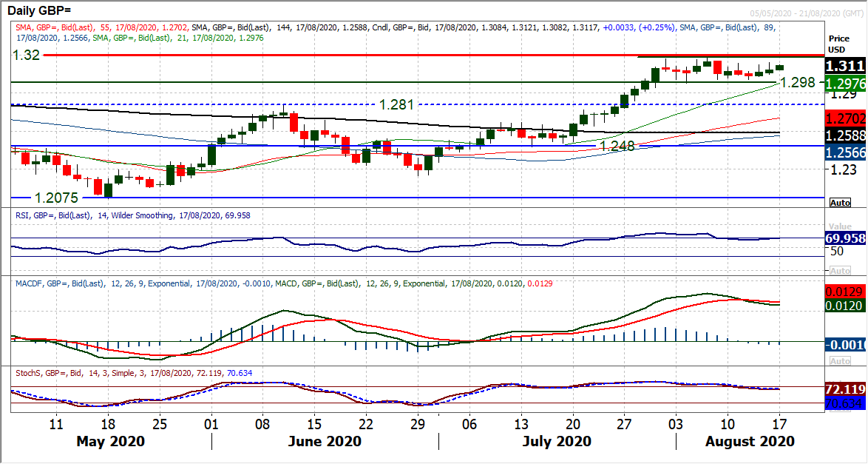The image size is (868, 464).
Task: Click the 69.958 RSI value tag
Action: [x=846, y=239]
